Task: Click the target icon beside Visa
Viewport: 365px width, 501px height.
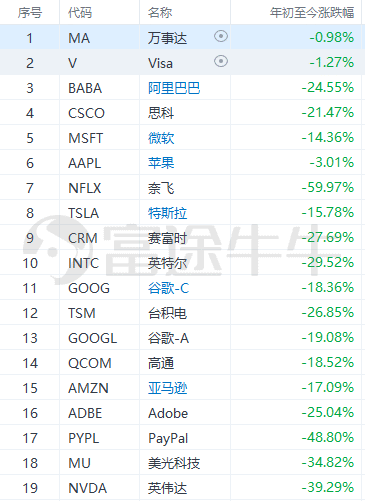Action: point(221,61)
